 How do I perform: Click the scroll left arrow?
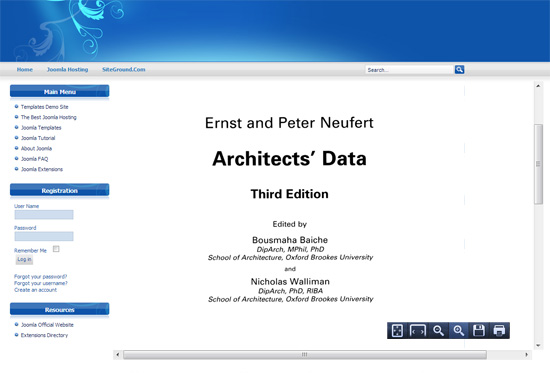click(118, 355)
